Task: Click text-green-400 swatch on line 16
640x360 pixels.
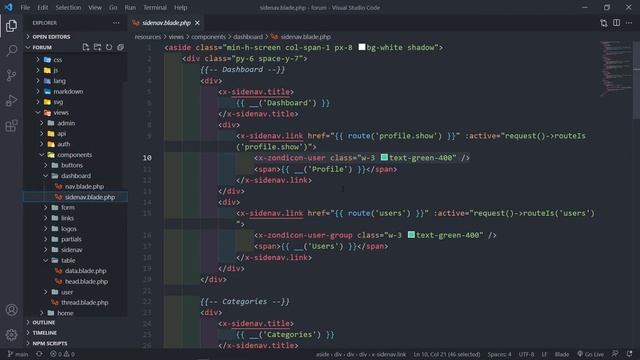Action: click(x=411, y=235)
